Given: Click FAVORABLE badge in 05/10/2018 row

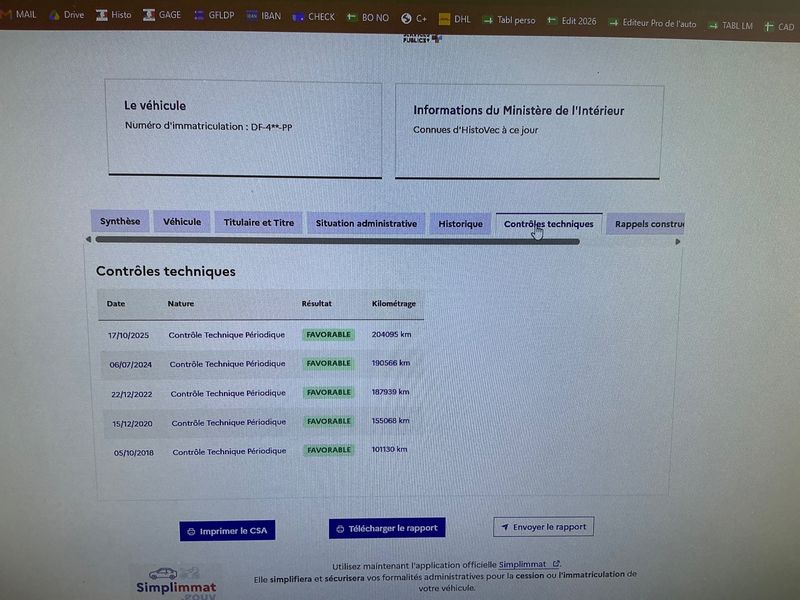Looking at the screenshot, I should point(329,450).
